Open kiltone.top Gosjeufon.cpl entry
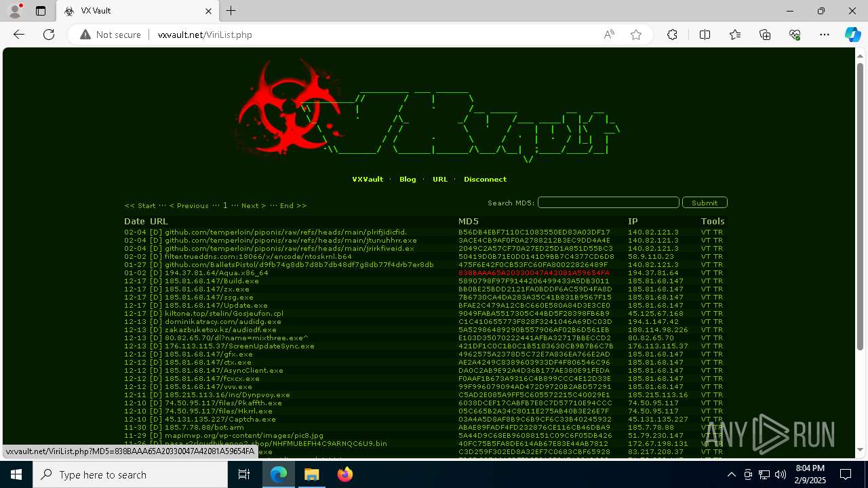Image resolution: width=868 pixels, height=488 pixels. point(224,314)
